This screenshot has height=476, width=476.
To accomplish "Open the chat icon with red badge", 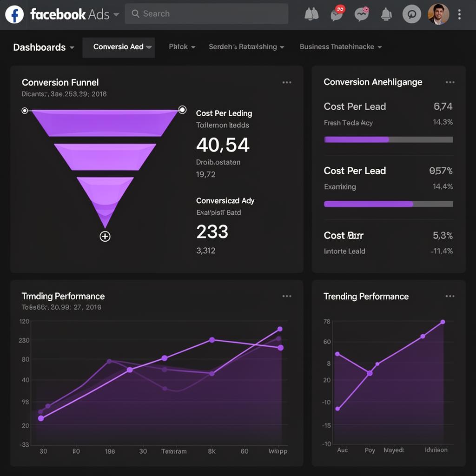I will click(x=337, y=13).
